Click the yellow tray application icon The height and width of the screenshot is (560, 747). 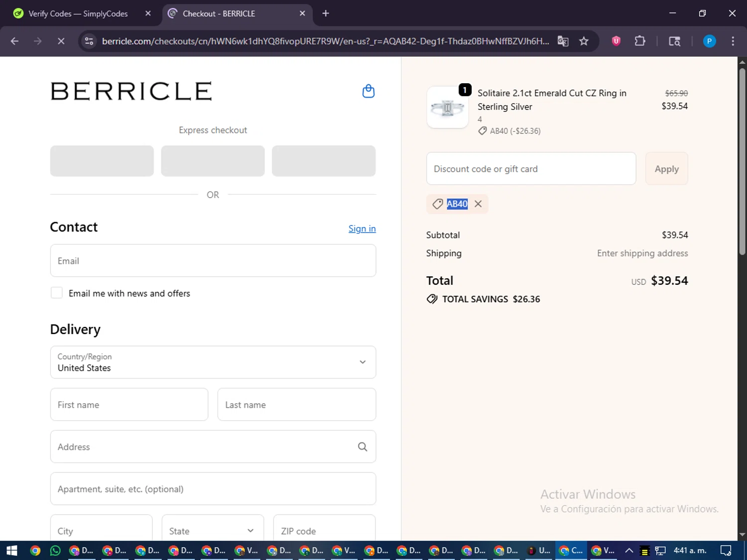[x=644, y=551]
